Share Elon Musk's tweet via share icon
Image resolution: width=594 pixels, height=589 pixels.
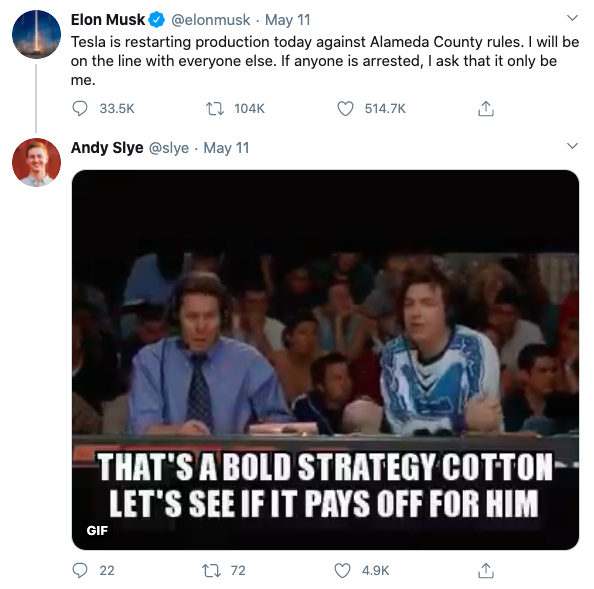(x=486, y=109)
